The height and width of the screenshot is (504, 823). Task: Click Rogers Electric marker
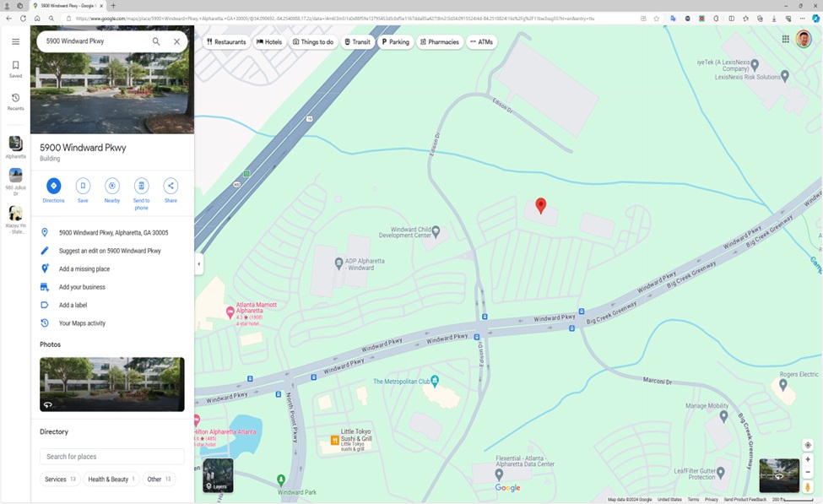(x=782, y=385)
